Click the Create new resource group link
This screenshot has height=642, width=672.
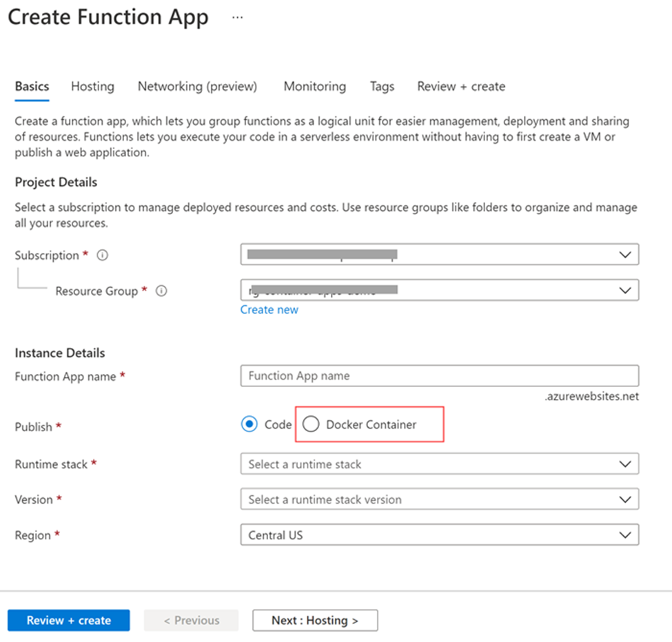tap(269, 310)
